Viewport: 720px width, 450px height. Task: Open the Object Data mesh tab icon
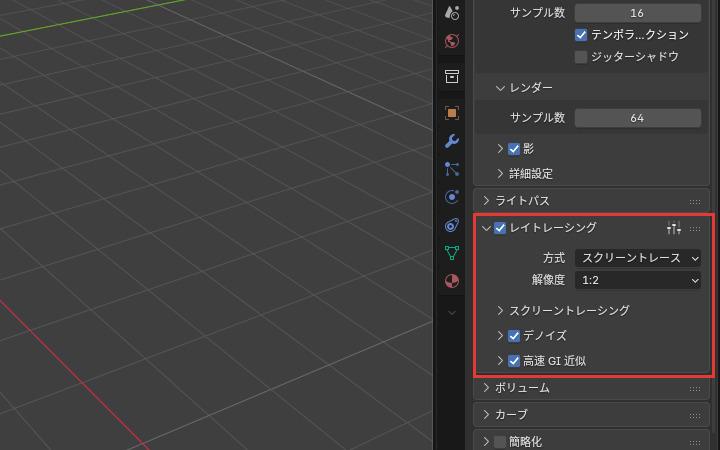pos(452,253)
